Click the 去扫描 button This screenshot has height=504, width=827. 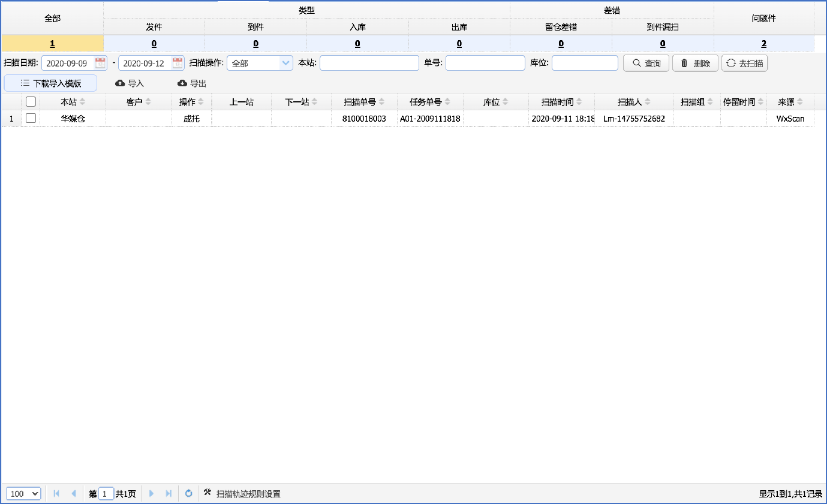coord(744,63)
